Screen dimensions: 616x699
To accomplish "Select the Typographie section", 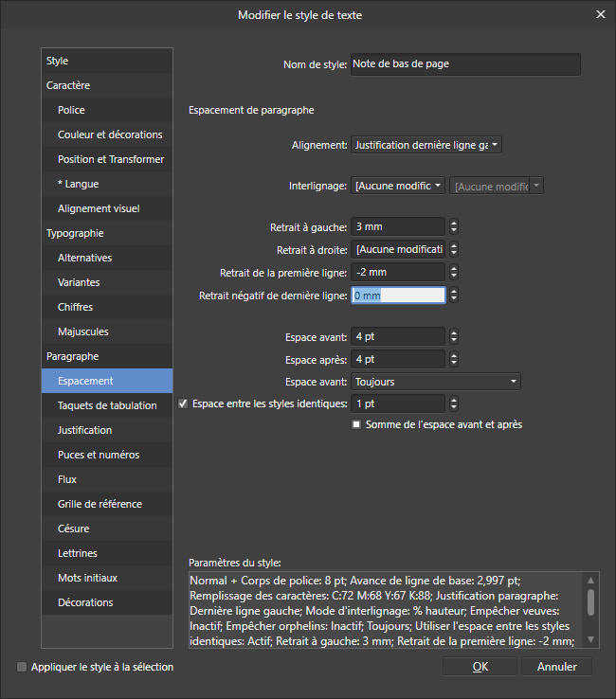I will (107, 233).
